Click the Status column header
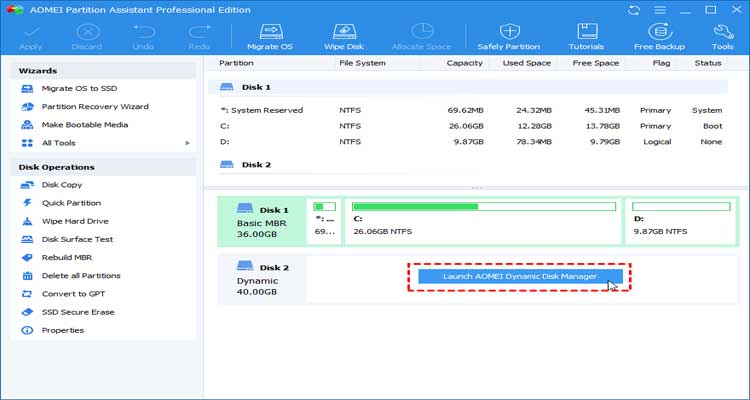 click(708, 63)
